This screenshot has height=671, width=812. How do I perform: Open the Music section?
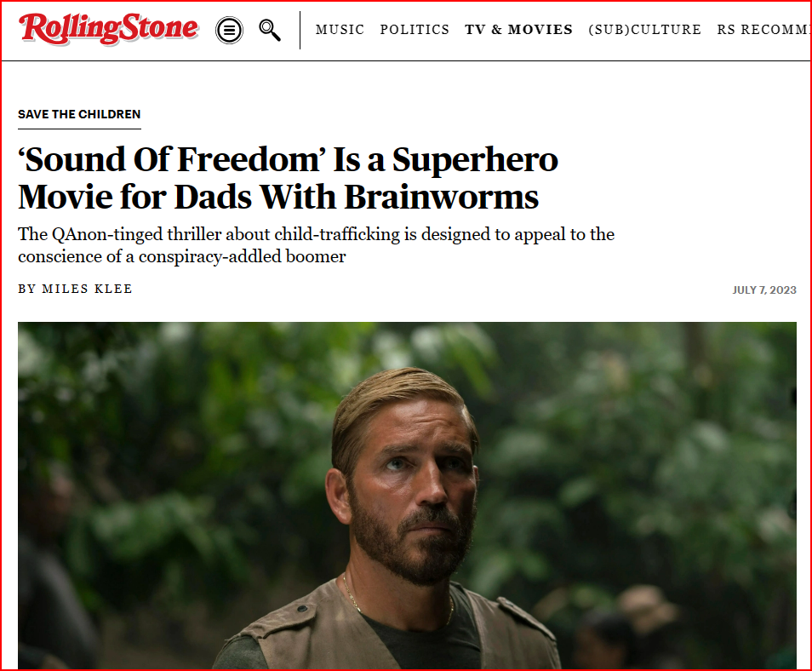[x=340, y=30]
